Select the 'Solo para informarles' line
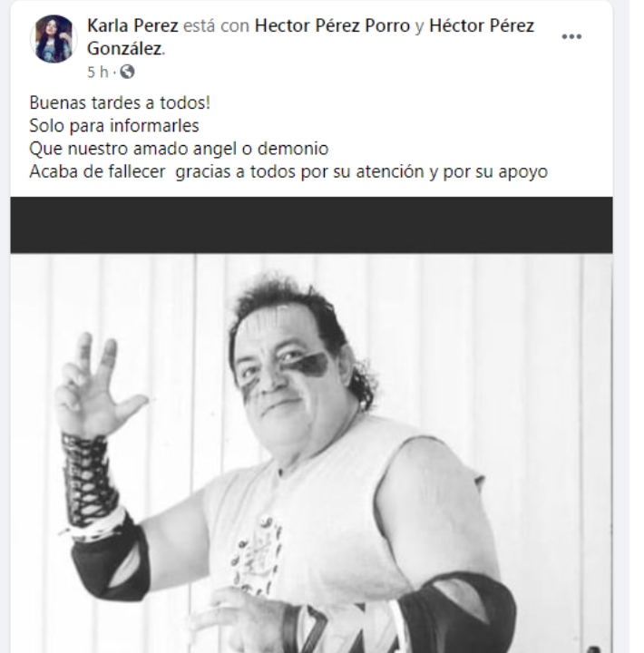This screenshot has height=653, width=644. (x=114, y=125)
